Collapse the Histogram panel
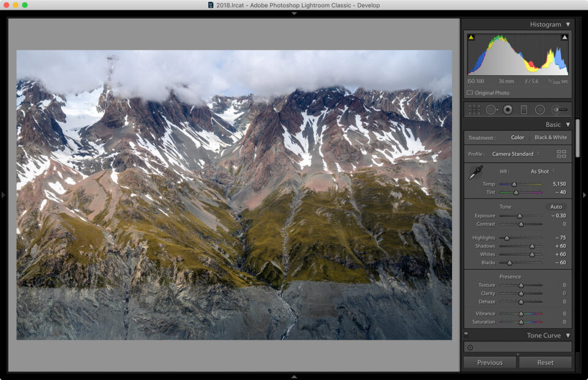 click(567, 25)
